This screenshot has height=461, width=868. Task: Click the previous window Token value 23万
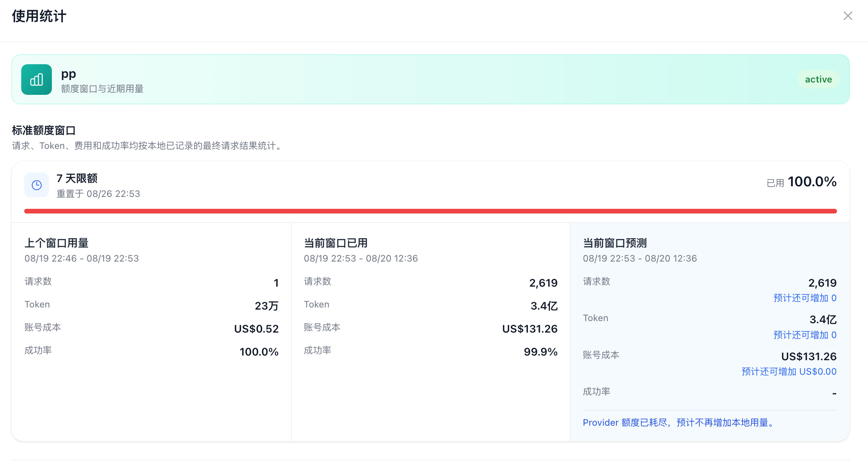(267, 306)
